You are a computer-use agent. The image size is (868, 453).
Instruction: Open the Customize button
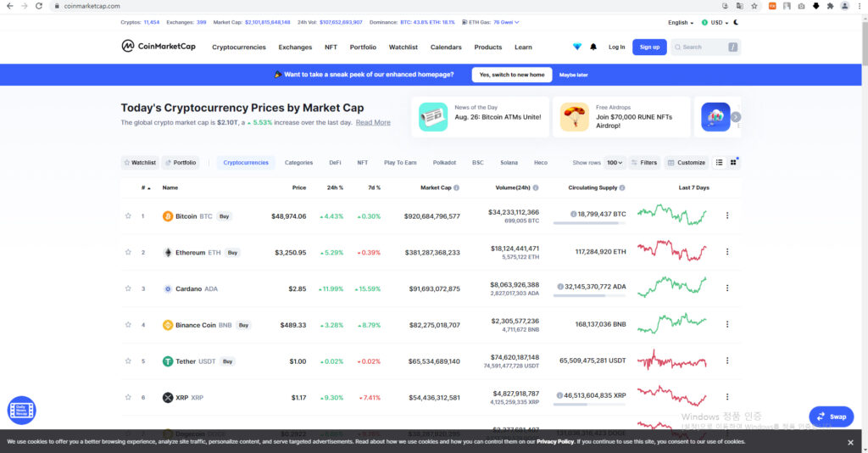tap(687, 163)
